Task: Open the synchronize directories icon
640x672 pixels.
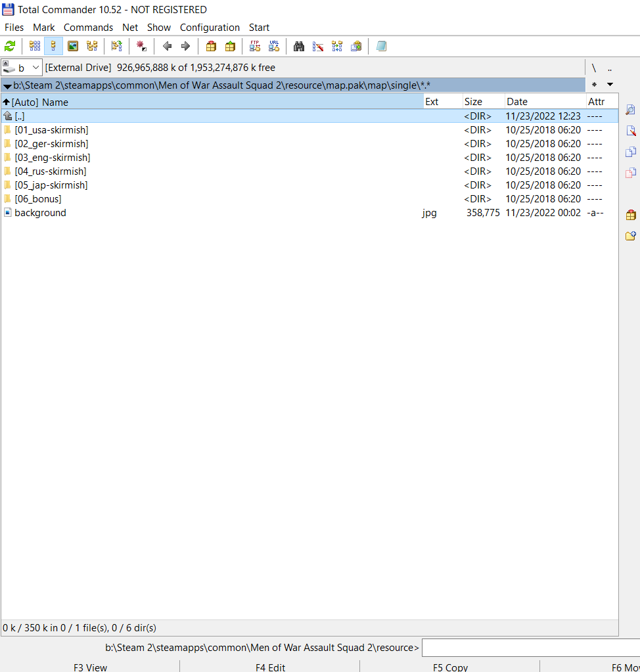Action: pos(337,46)
